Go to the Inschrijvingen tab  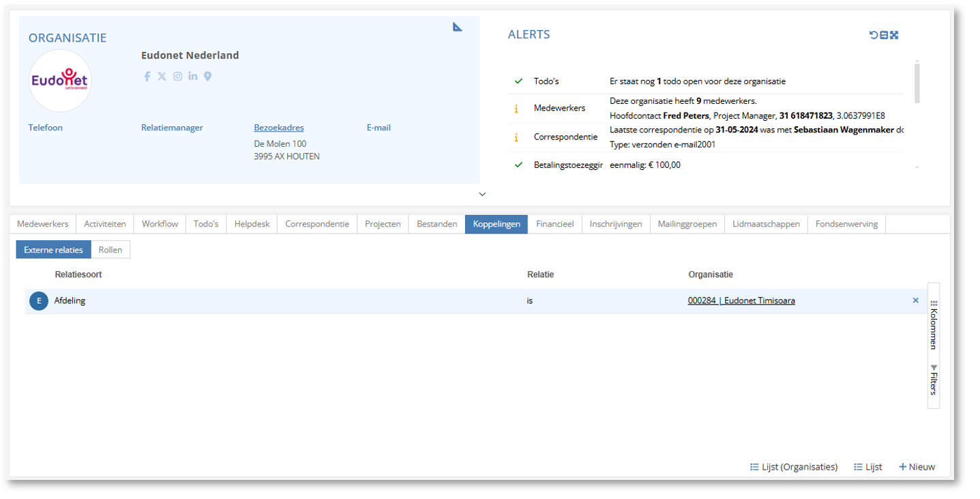(x=616, y=224)
